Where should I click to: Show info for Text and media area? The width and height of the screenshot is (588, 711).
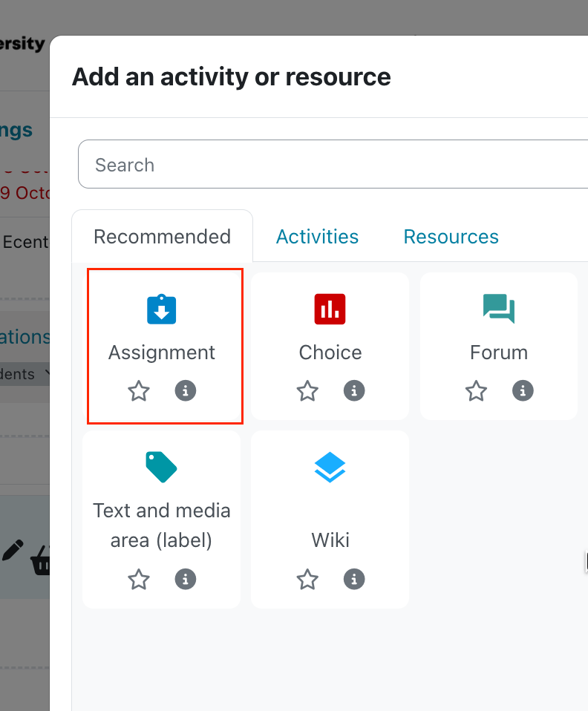coord(186,579)
